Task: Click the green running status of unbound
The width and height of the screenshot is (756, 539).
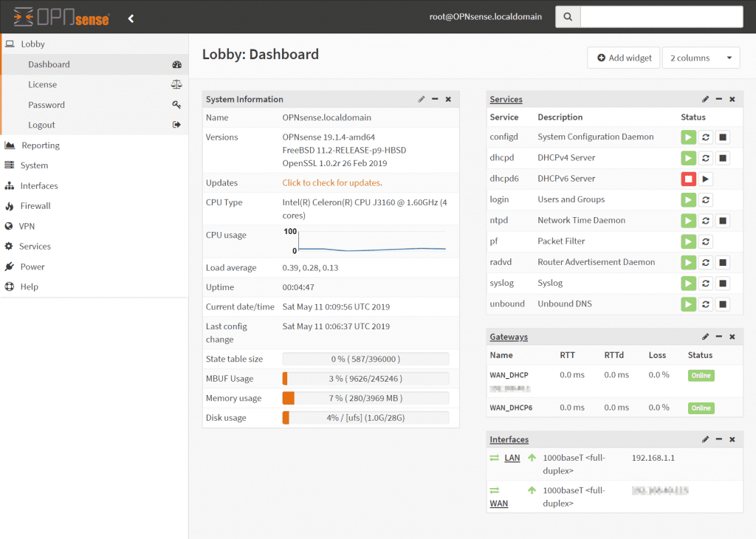Action: pyautogui.click(x=689, y=304)
